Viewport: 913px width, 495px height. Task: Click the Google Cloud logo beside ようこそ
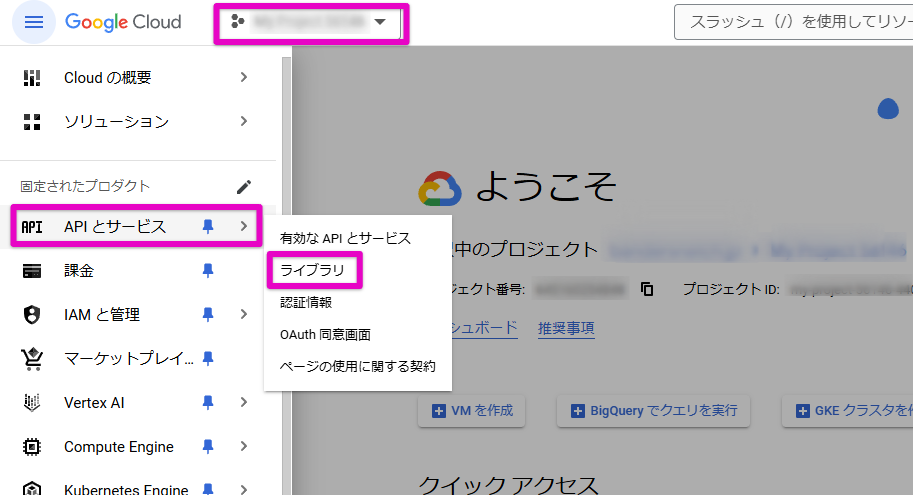(440, 189)
